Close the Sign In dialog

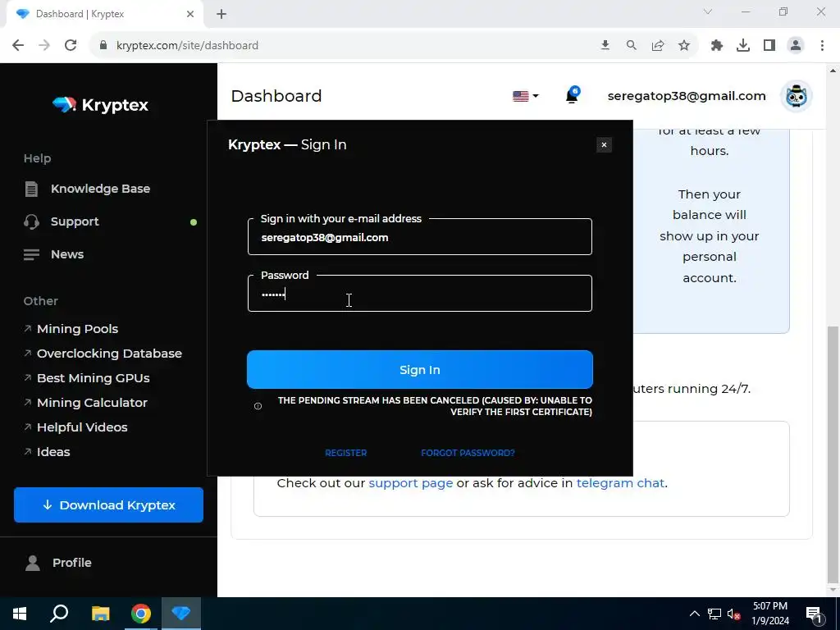pos(604,144)
